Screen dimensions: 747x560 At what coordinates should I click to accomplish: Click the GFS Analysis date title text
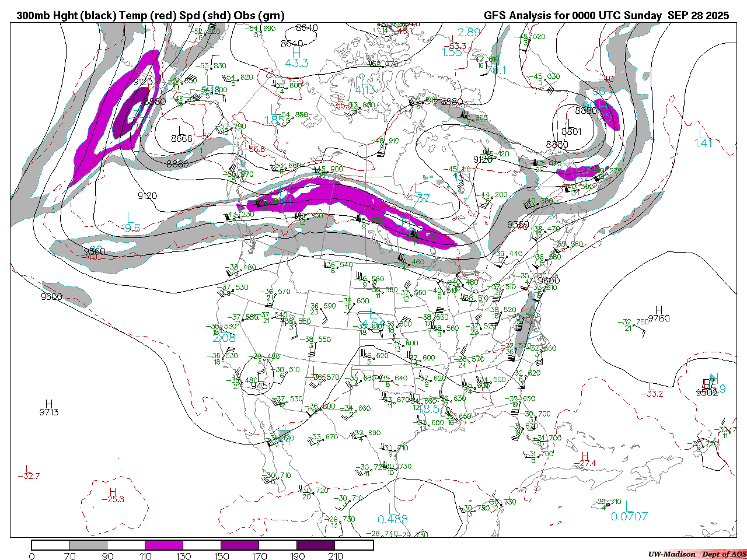click(x=606, y=16)
